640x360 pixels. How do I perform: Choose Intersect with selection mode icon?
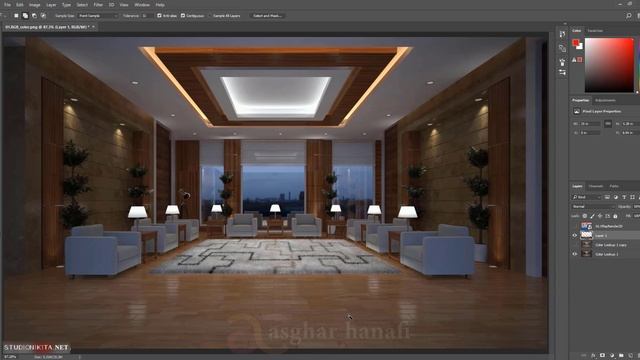(43, 16)
